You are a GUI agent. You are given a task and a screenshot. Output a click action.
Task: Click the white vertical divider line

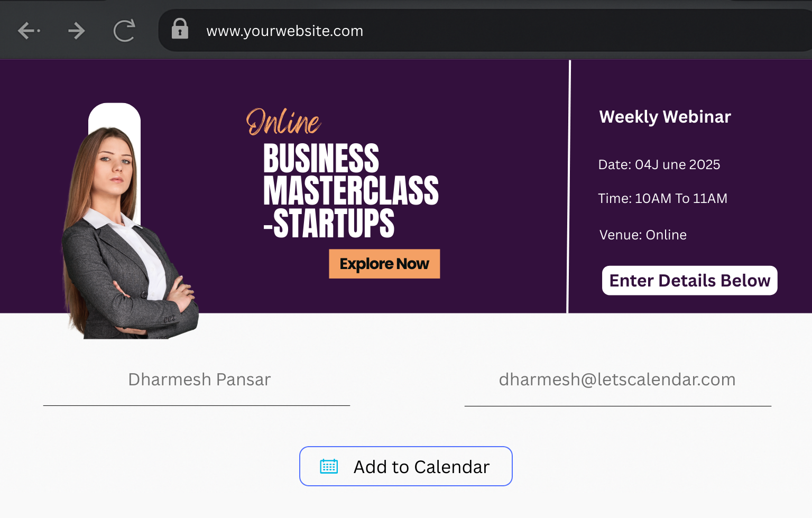pyautogui.click(x=569, y=186)
